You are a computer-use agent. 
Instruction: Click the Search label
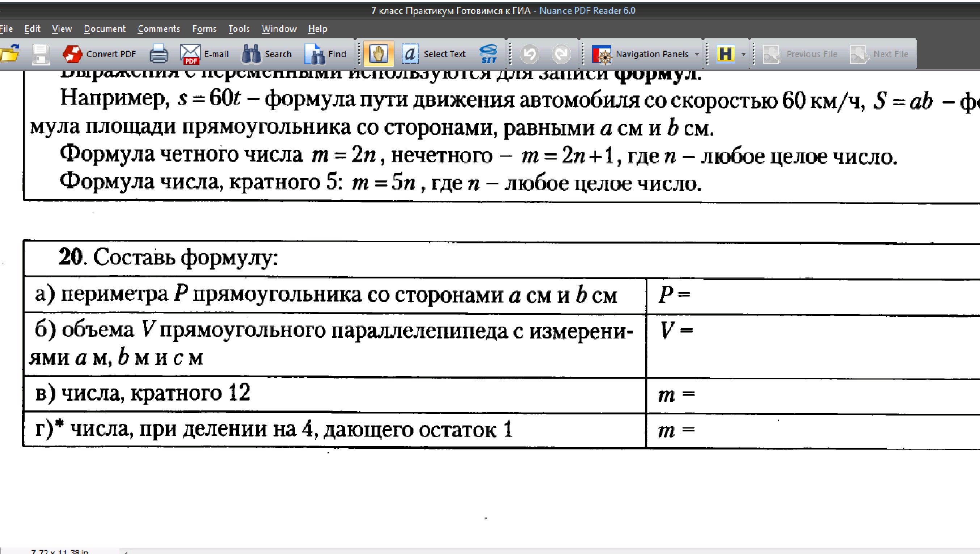(x=278, y=54)
